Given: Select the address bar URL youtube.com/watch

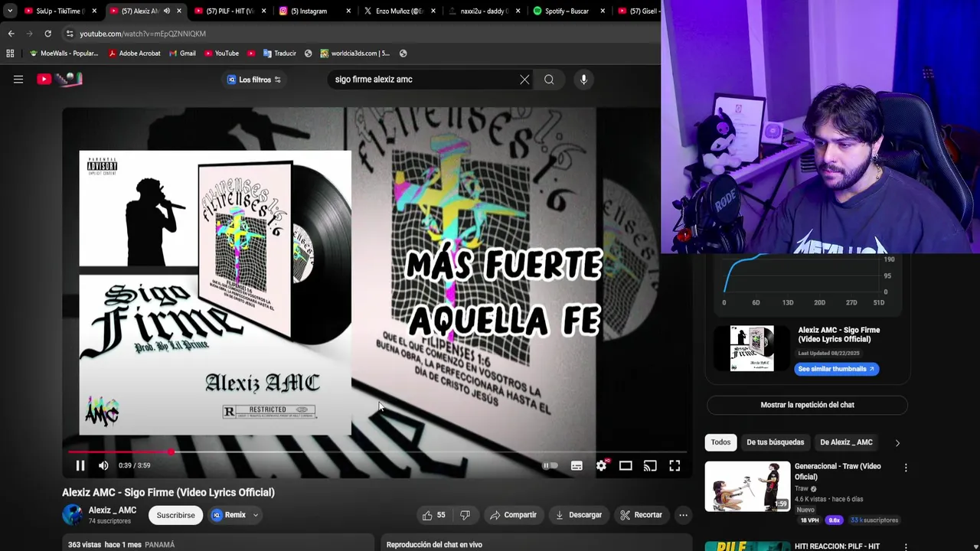Looking at the screenshot, I should click(x=142, y=34).
